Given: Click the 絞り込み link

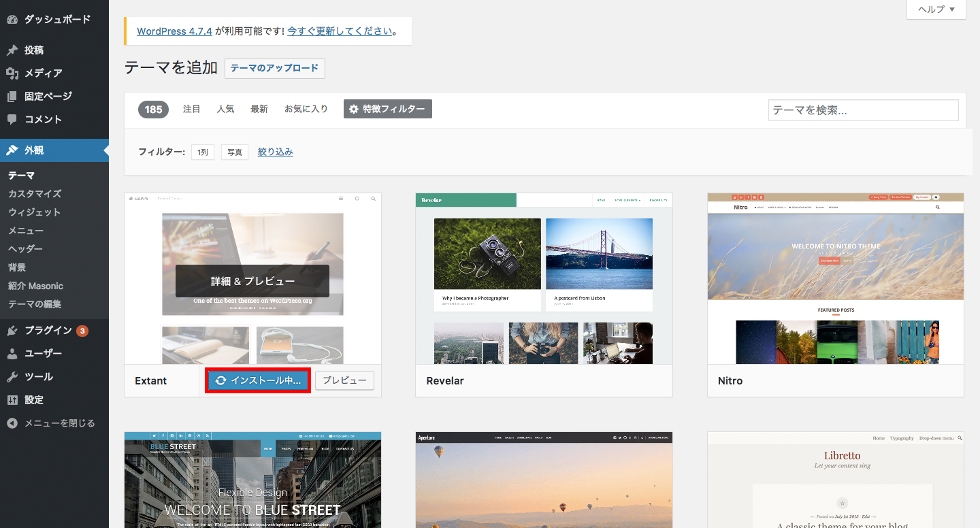Looking at the screenshot, I should (276, 152).
